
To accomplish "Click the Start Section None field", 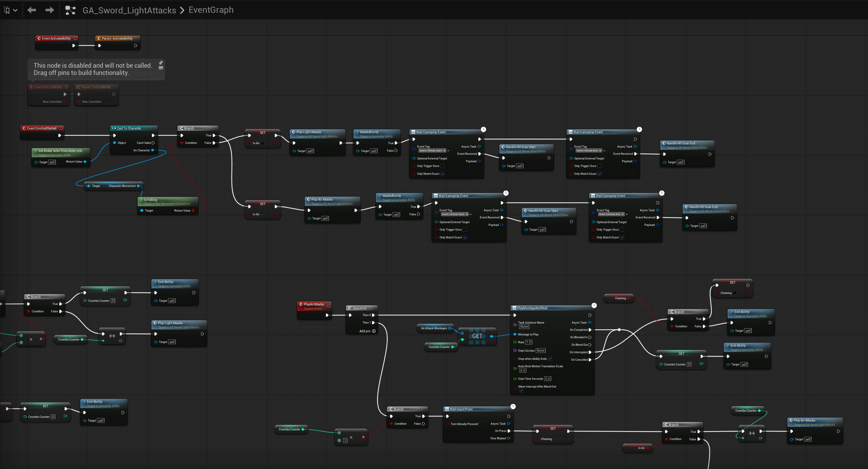I will (541, 351).
